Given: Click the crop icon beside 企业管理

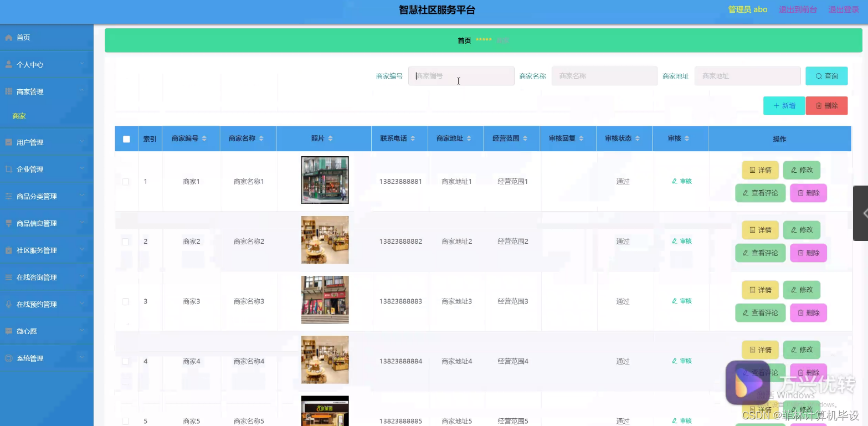Looking at the screenshot, I should pyautogui.click(x=8, y=170).
